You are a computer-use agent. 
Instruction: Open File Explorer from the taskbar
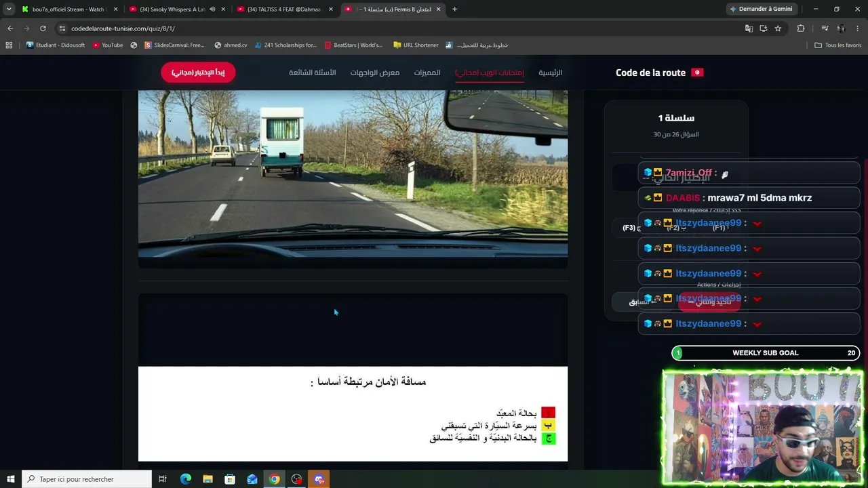208,479
